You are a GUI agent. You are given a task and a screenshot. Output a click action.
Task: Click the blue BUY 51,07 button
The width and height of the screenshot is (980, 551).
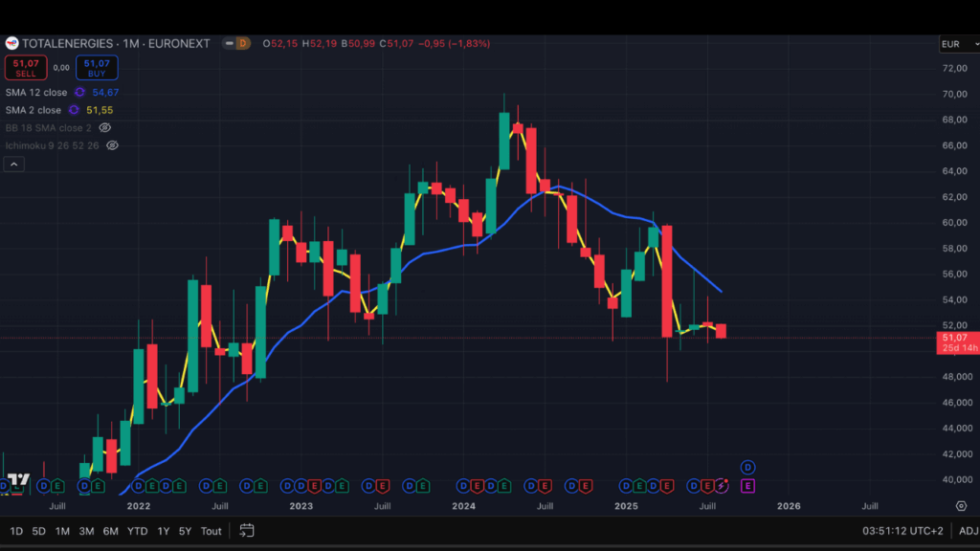tap(97, 68)
